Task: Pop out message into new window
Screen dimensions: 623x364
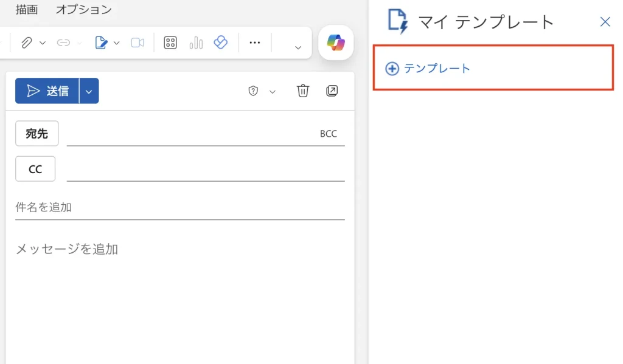Action: 332,91
